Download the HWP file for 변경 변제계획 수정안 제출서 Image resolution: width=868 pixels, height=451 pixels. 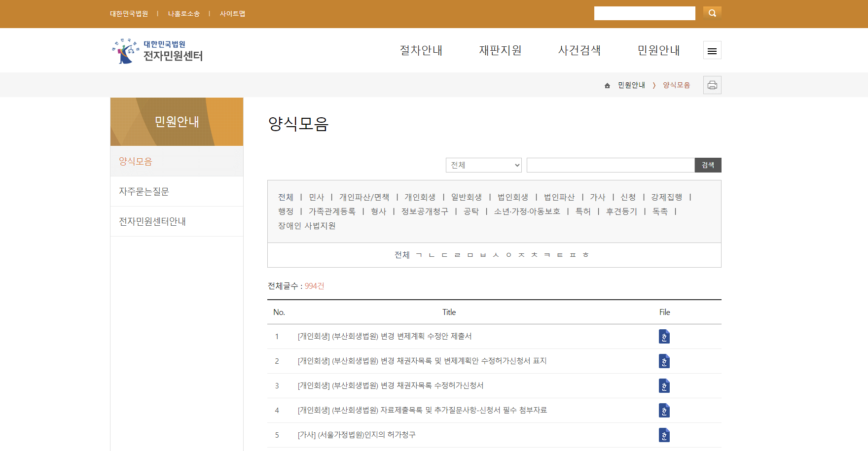664,337
